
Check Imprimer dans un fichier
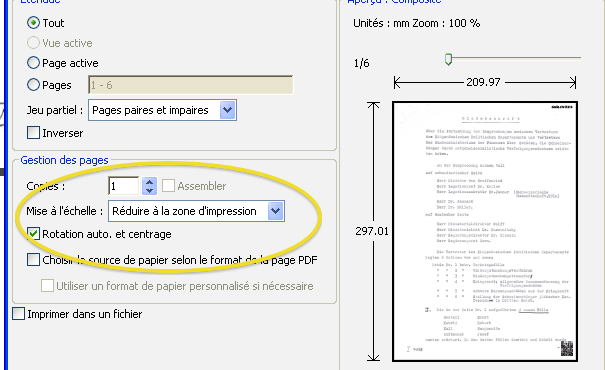pos(19,314)
